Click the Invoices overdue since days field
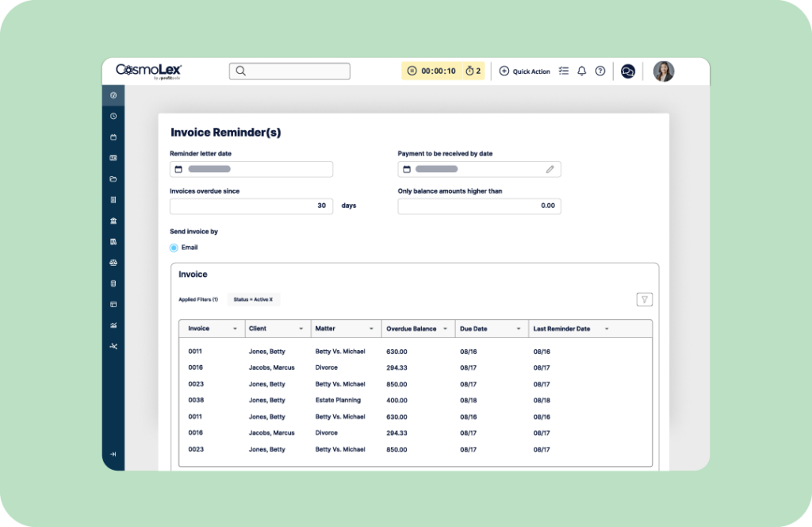The width and height of the screenshot is (812, 527). click(251, 206)
